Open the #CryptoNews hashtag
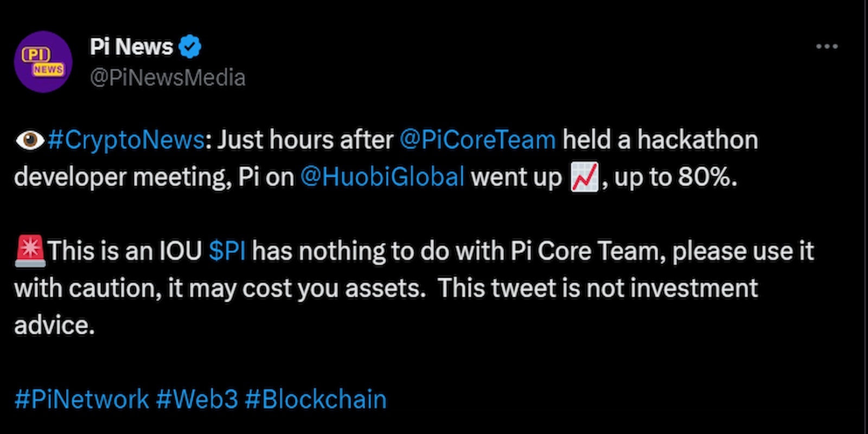The width and height of the screenshot is (868, 434). point(126,140)
